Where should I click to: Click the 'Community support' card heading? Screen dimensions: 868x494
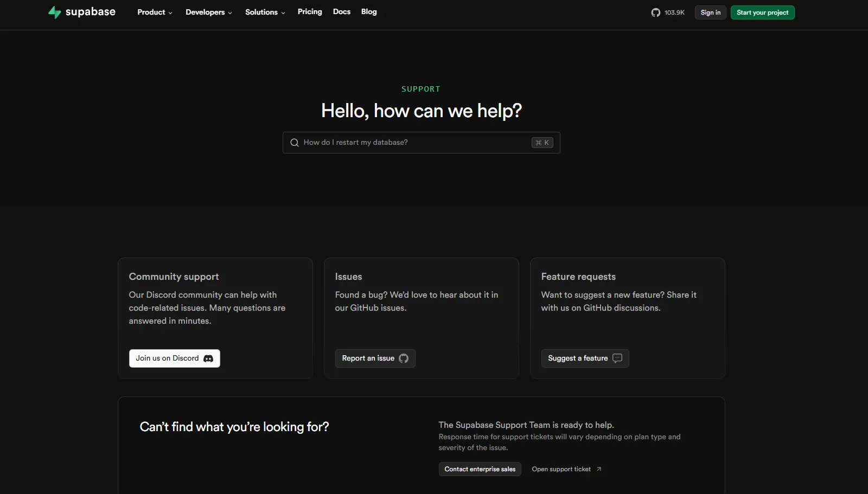tap(174, 277)
